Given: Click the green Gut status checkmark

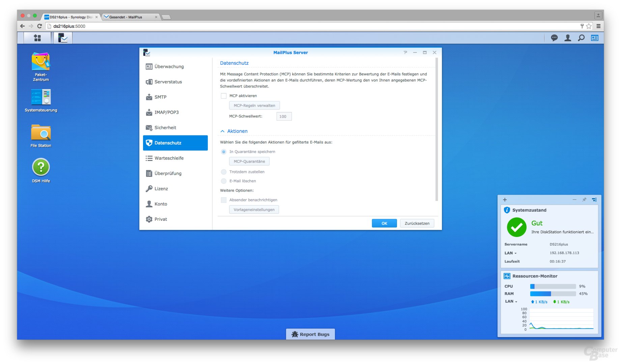Looking at the screenshot, I should 517,227.
